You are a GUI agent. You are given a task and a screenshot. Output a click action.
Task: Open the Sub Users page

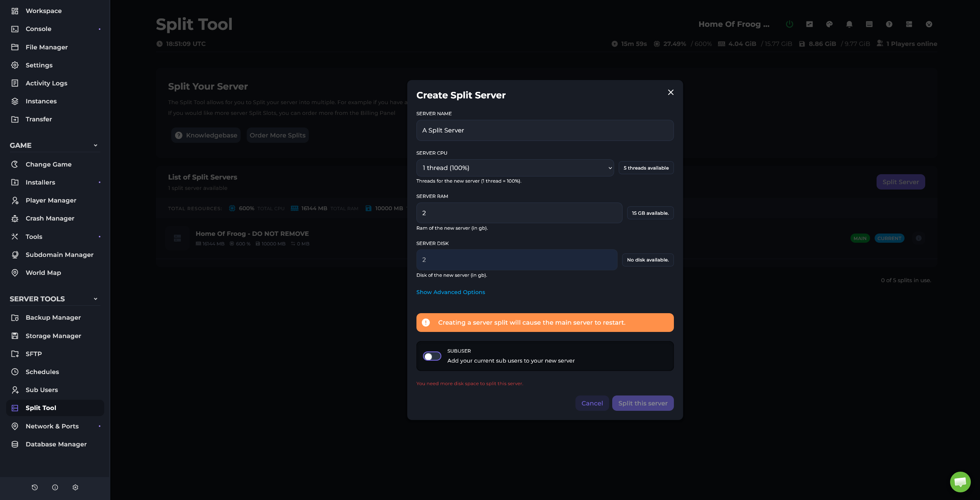coord(55,390)
